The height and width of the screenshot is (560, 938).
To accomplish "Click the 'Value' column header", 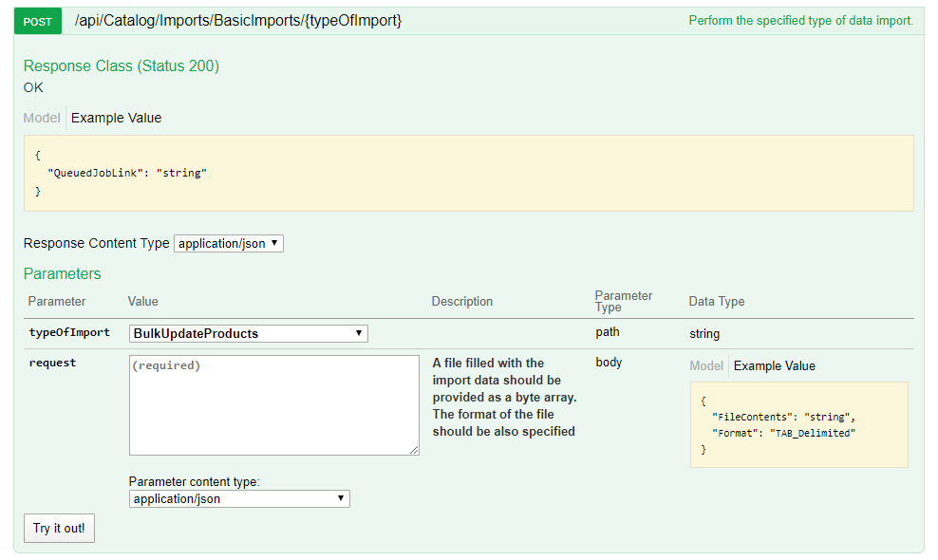I will click(x=143, y=302).
